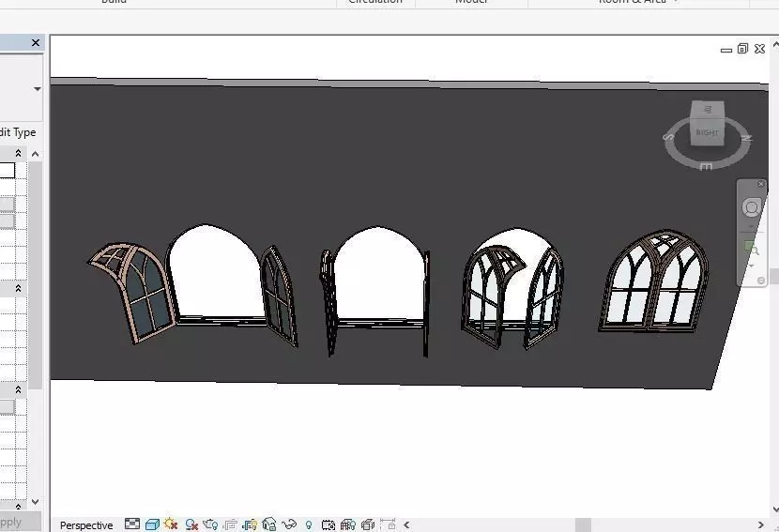Click the Temporary View Properties icon
The image size is (779, 532).
click(x=328, y=524)
